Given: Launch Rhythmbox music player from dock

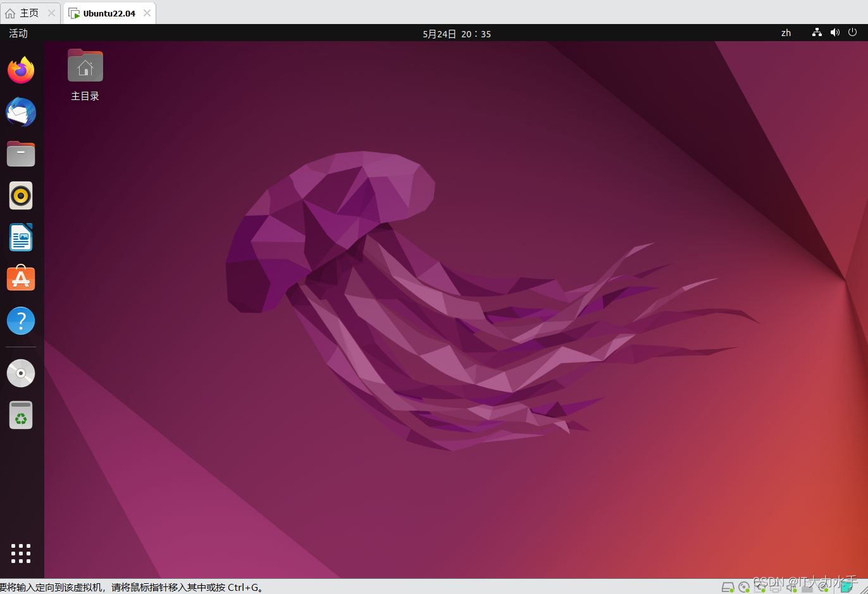Looking at the screenshot, I should [x=21, y=195].
